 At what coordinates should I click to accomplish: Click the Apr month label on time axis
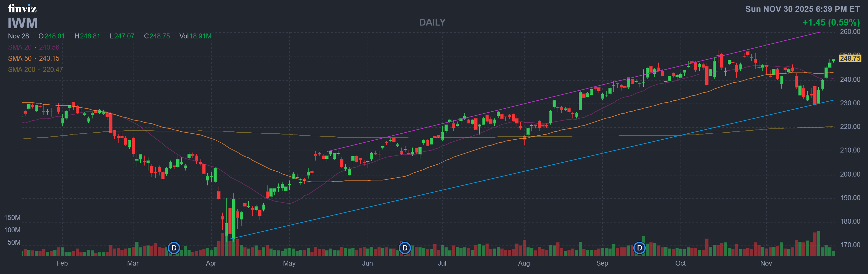211,263
